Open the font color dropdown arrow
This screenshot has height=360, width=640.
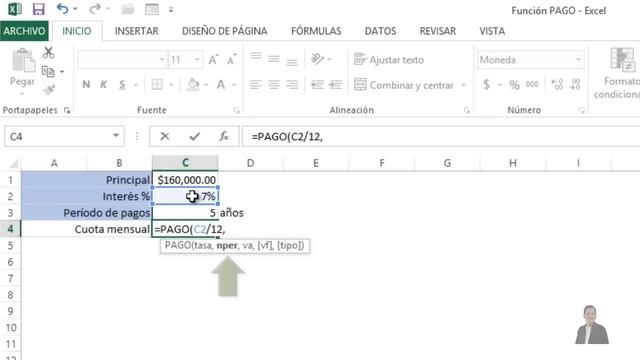tap(235, 85)
